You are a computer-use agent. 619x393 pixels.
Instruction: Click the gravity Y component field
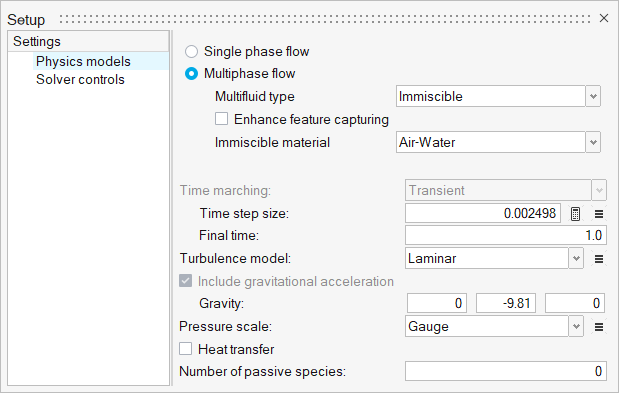tap(506, 303)
